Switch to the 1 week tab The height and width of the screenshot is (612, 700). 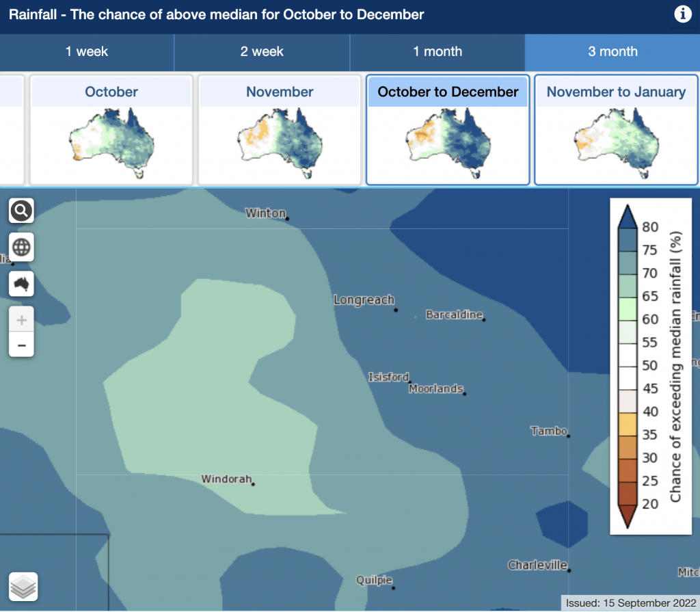coord(87,51)
